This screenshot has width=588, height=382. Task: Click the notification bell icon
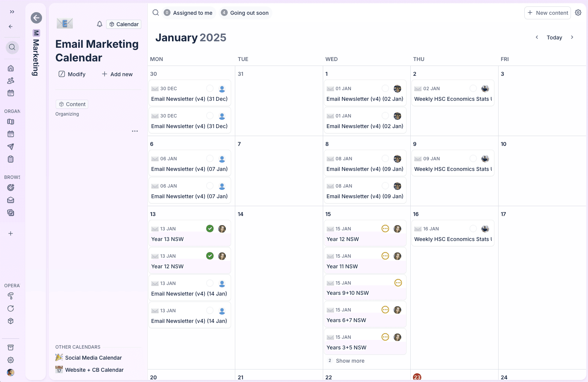pyautogui.click(x=100, y=24)
